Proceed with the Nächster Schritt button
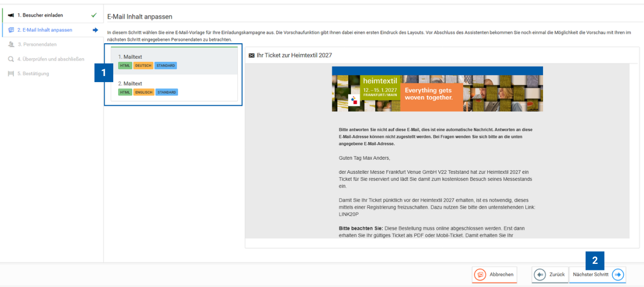This screenshot has width=644, height=287. (598, 275)
